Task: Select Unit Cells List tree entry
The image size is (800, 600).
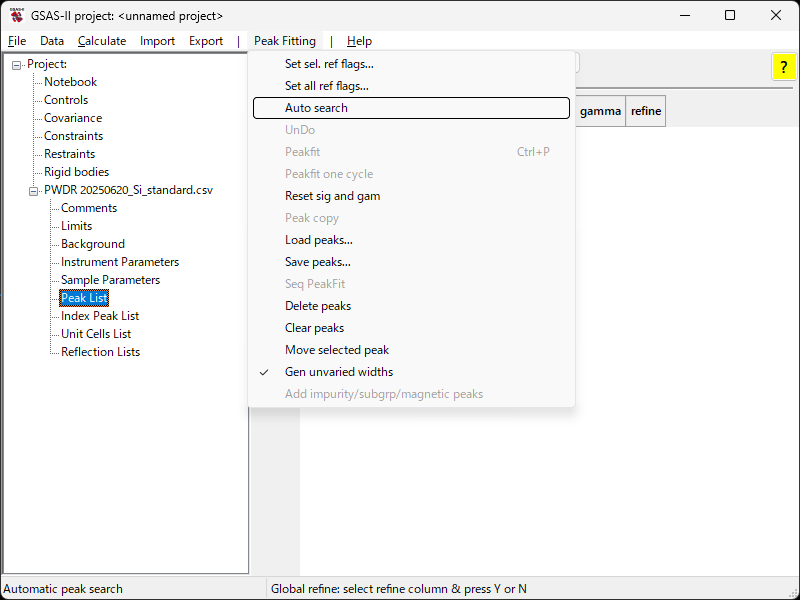Action: 96,334
